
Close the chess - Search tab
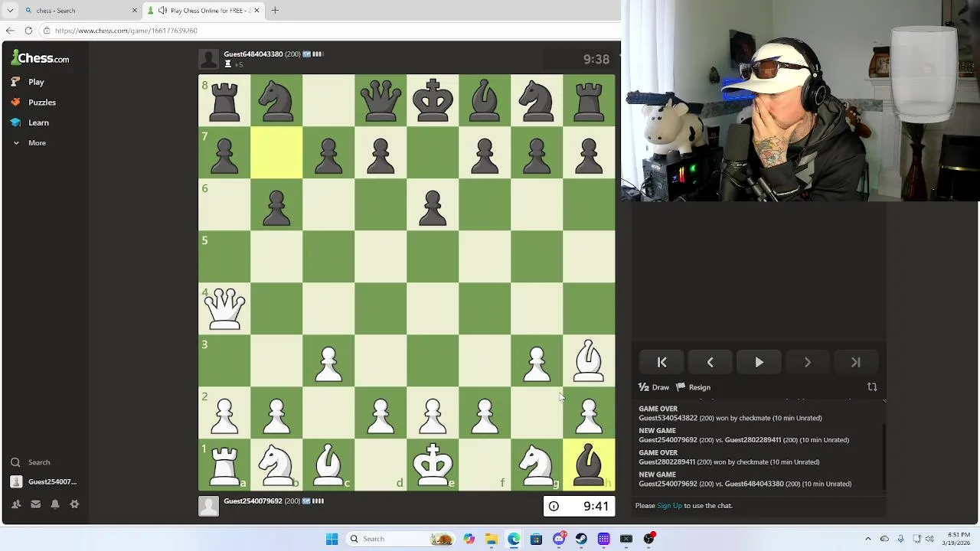tap(135, 11)
